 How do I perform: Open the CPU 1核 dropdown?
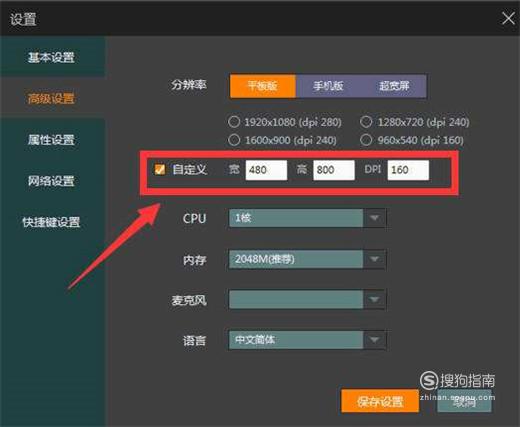(307, 218)
